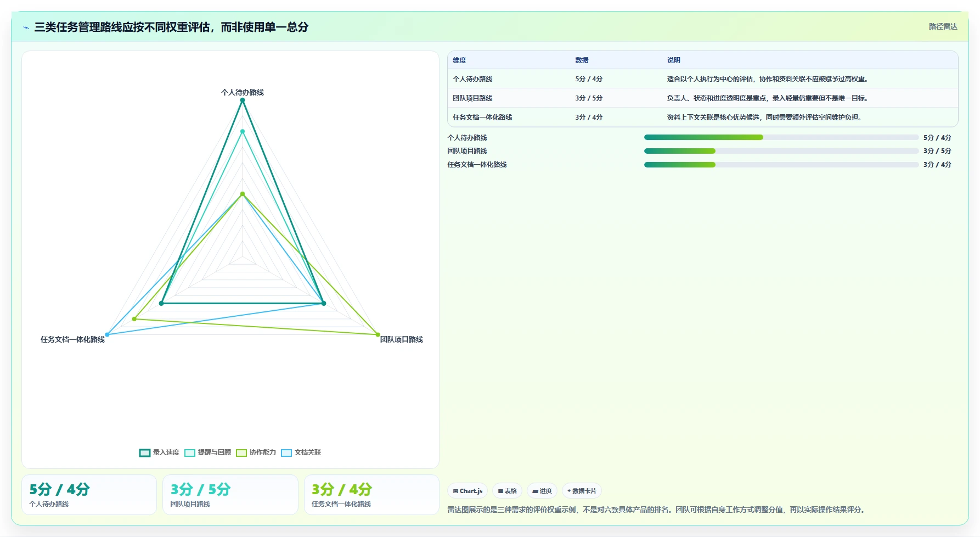This screenshot has height=537, width=980.
Task: Click the table description starting 负责人、状态和进度
Action: [768, 98]
